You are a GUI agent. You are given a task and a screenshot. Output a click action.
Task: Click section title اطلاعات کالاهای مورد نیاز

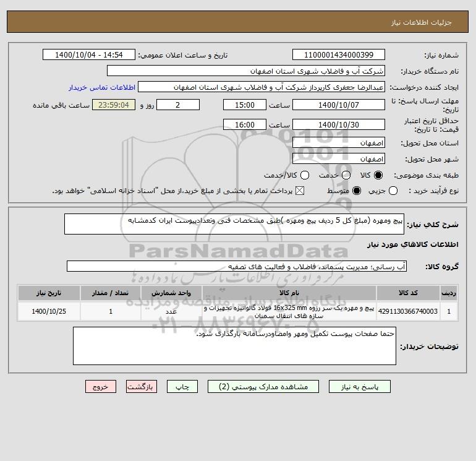[x=413, y=244]
